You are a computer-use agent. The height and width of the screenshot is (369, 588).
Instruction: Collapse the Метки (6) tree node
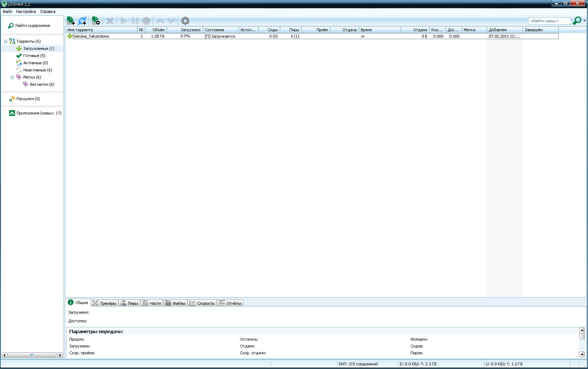[x=12, y=77]
